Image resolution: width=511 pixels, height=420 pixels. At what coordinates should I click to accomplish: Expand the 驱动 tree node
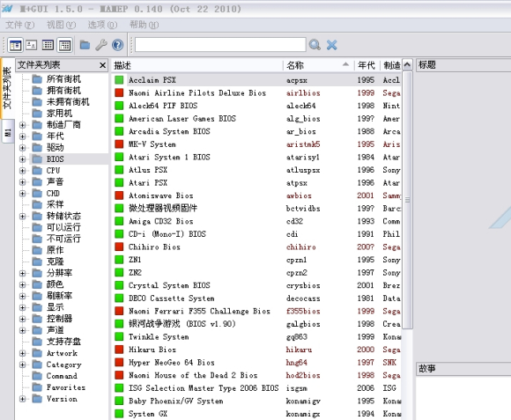(x=23, y=148)
